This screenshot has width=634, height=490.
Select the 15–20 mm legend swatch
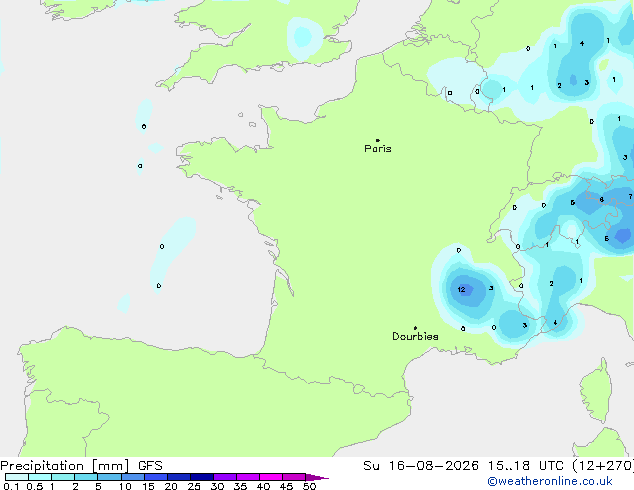tap(156, 477)
